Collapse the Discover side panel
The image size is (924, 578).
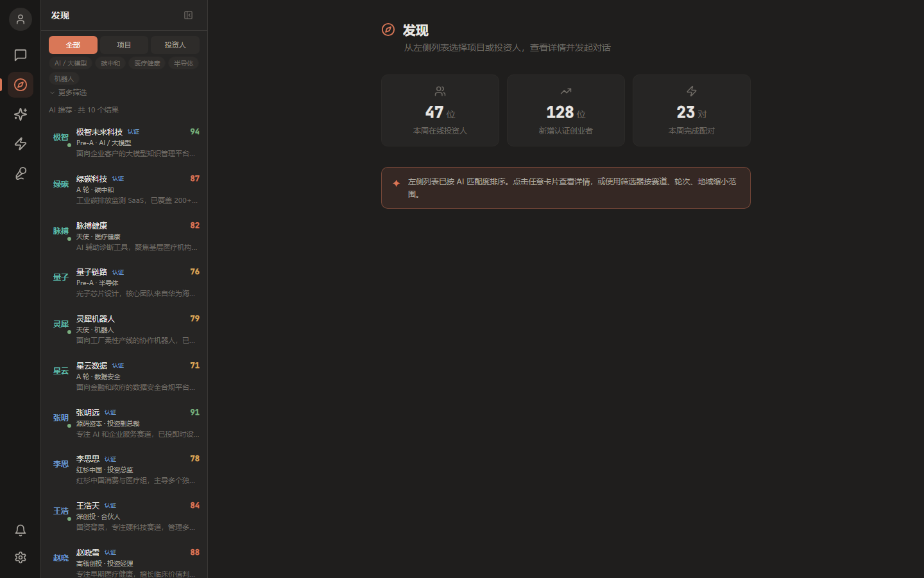[189, 15]
